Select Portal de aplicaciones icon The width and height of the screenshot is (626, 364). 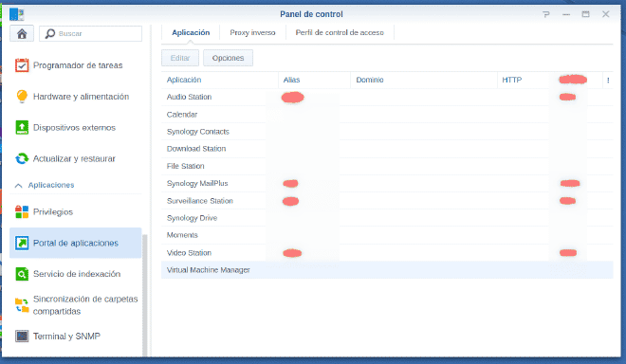[x=22, y=243]
